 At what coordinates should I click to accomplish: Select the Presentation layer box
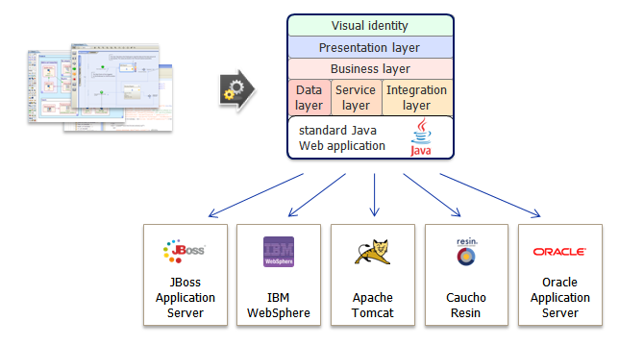370,48
